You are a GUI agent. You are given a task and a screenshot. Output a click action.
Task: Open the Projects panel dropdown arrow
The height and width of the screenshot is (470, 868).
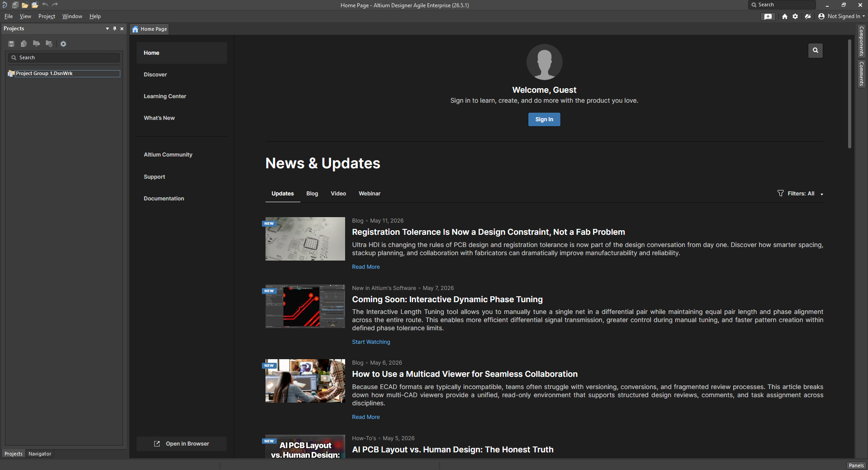pos(107,28)
